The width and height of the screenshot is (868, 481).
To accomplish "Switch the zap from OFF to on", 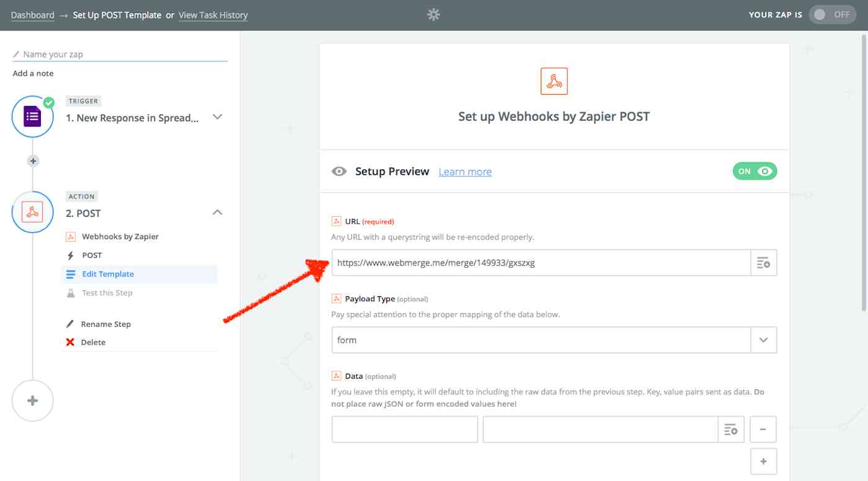I will [832, 14].
